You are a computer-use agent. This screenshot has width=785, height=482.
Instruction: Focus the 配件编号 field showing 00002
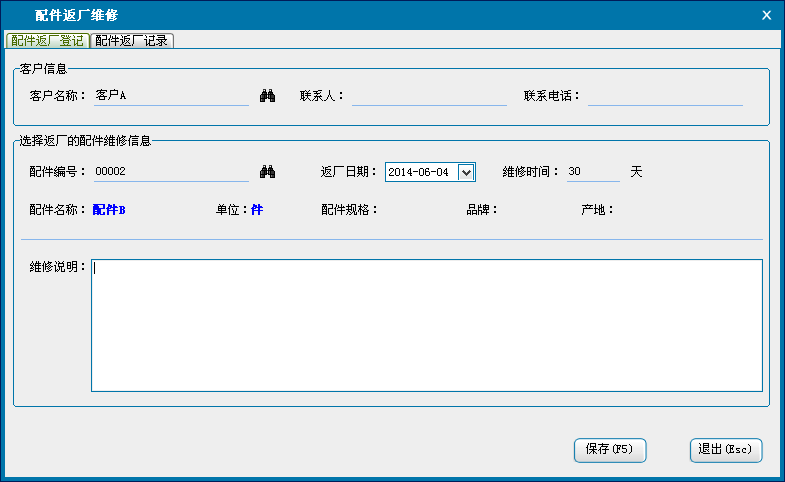pyautogui.click(x=170, y=172)
